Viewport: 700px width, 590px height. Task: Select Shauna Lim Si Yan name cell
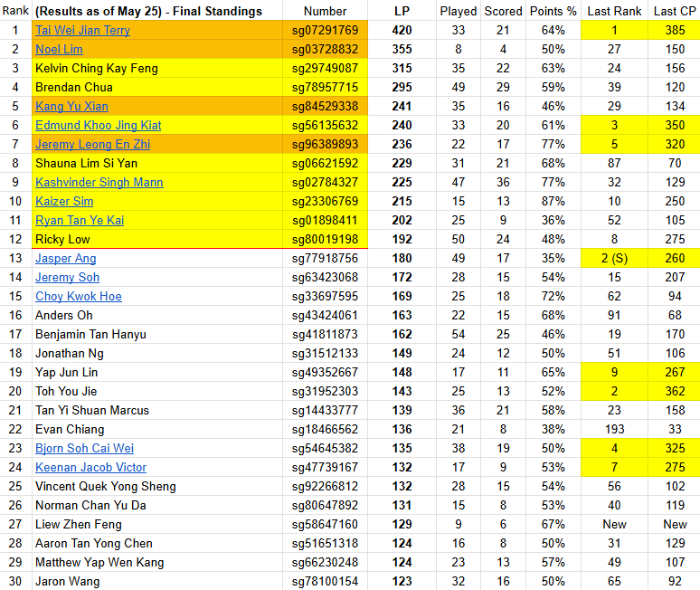coord(157,164)
